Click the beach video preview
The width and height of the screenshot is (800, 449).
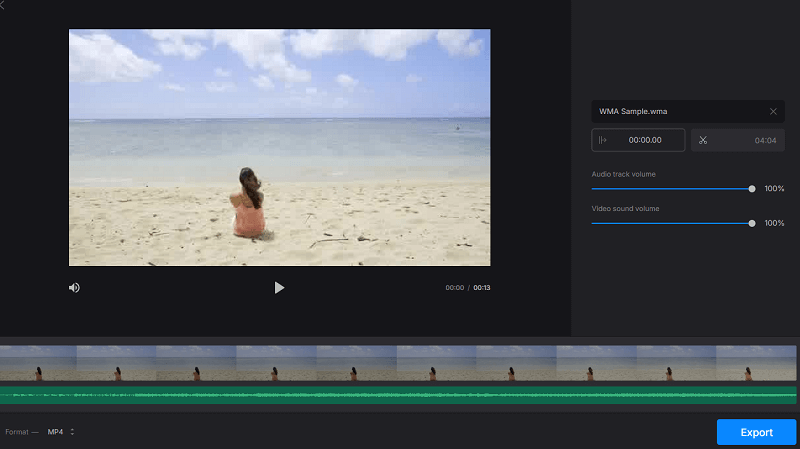pyautogui.click(x=279, y=147)
